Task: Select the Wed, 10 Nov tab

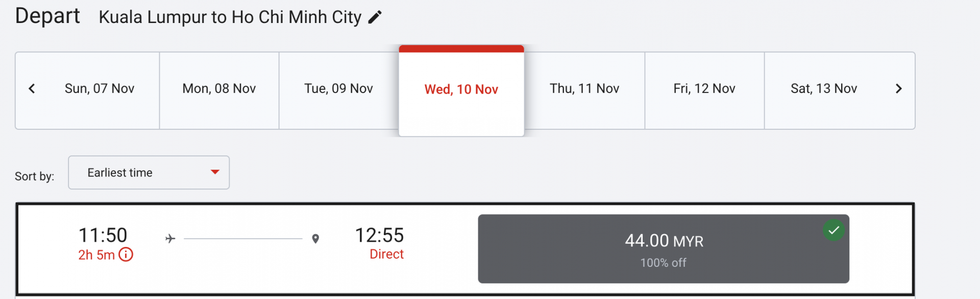Action: 461,90
